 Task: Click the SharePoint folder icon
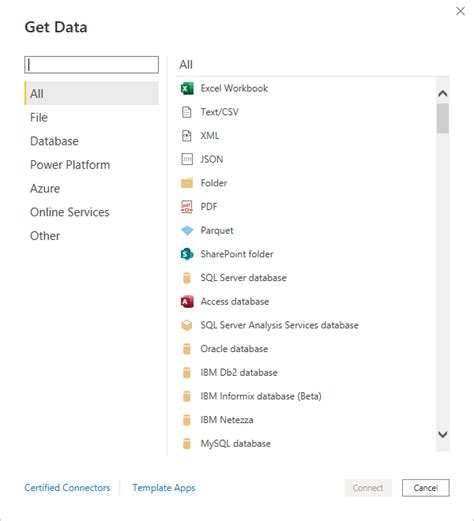[x=187, y=254]
